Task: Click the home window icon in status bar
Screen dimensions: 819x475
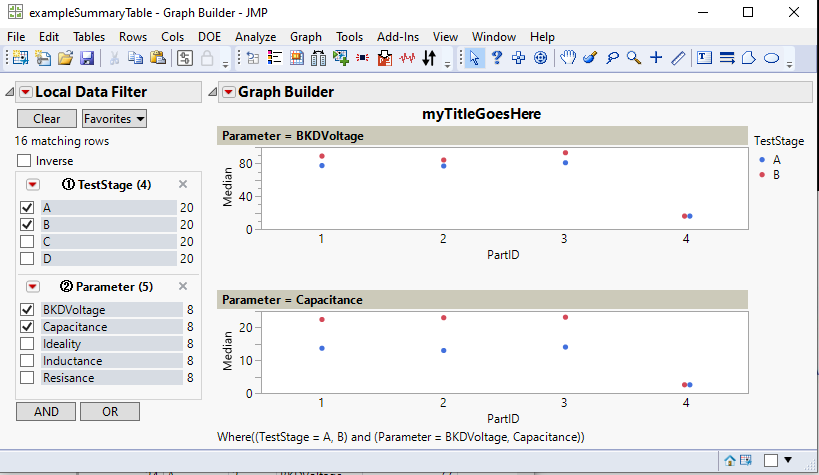Action: click(x=730, y=460)
